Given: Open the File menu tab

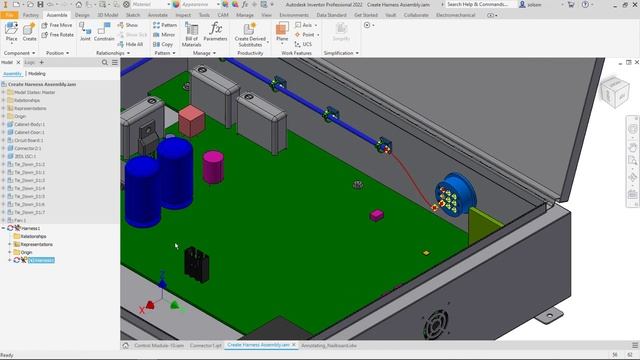Looking at the screenshot, I should tap(9, 15).
